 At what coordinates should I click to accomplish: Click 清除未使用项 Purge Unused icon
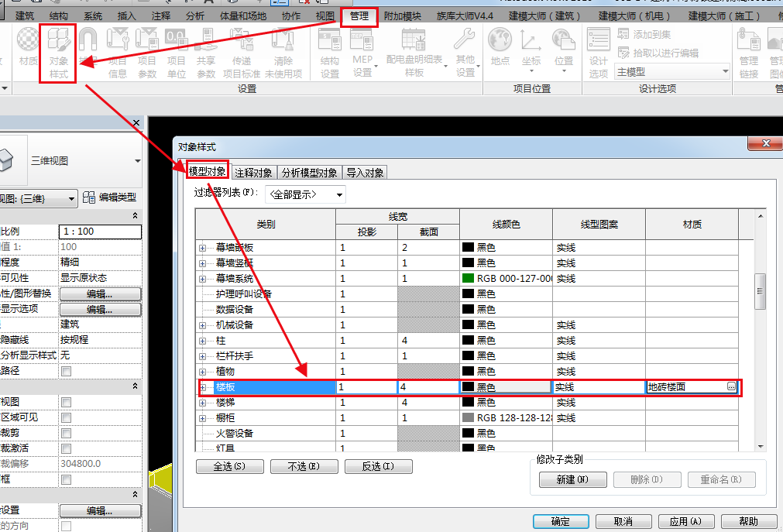pos(283,53)
